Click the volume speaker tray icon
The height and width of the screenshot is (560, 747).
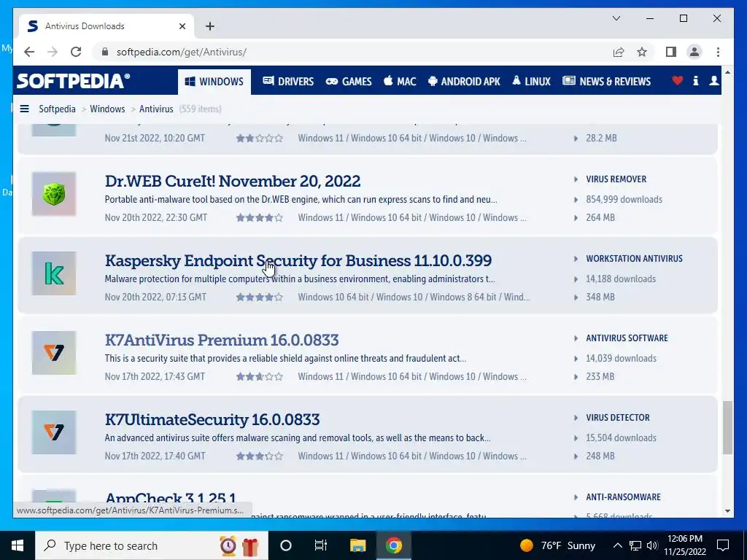click(x=652, y=545)
